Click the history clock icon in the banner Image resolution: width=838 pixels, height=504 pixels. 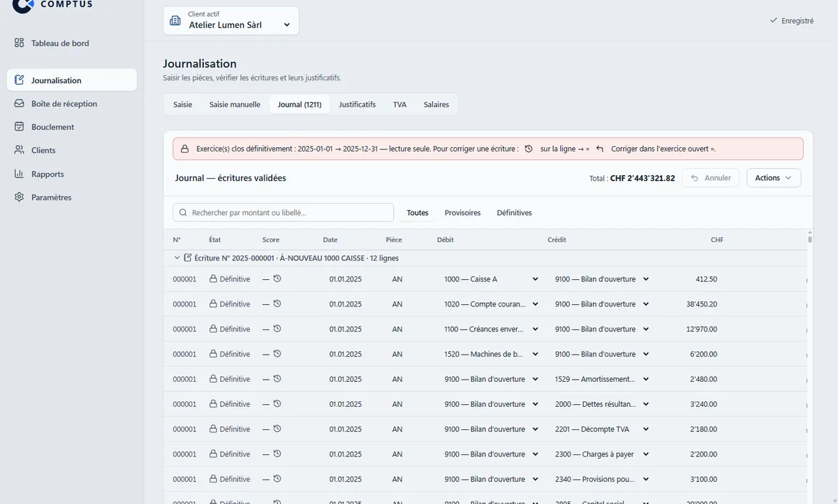tap(529, 149)
